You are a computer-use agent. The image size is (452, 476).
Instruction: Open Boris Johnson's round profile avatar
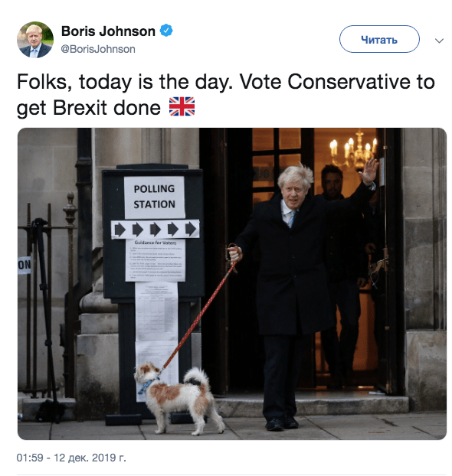[35, 40]
